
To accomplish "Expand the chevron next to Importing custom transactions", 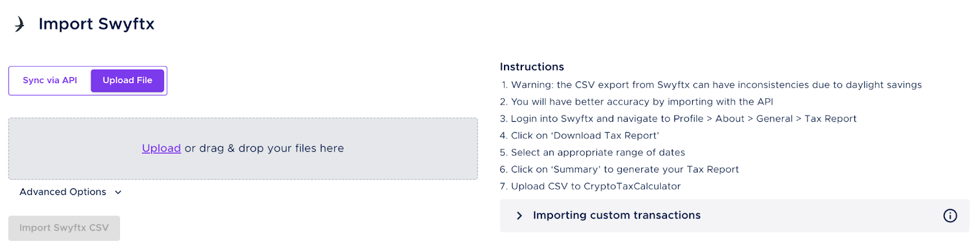I will pos(519,215).
